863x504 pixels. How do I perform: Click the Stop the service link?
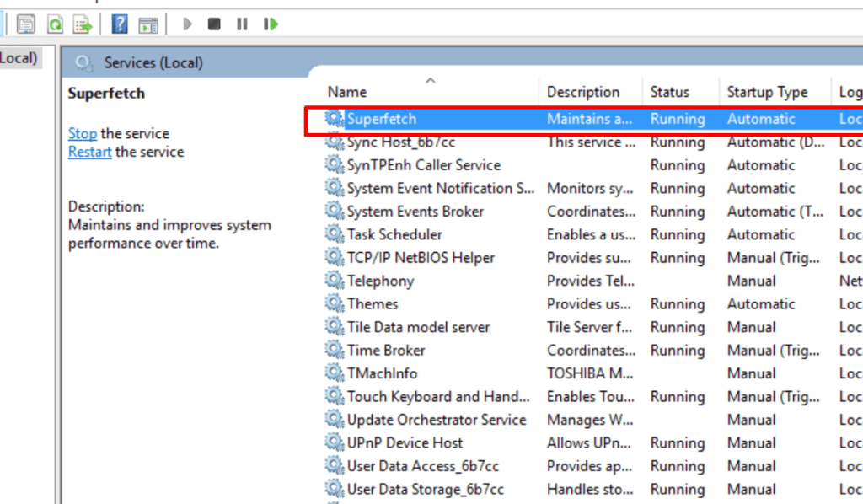pos(82,133)
